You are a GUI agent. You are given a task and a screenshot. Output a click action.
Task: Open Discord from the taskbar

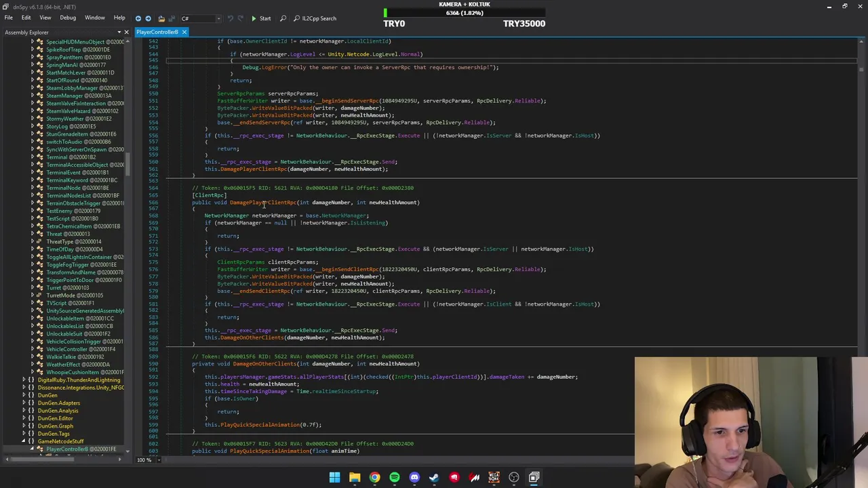click(x=414, y=477)
